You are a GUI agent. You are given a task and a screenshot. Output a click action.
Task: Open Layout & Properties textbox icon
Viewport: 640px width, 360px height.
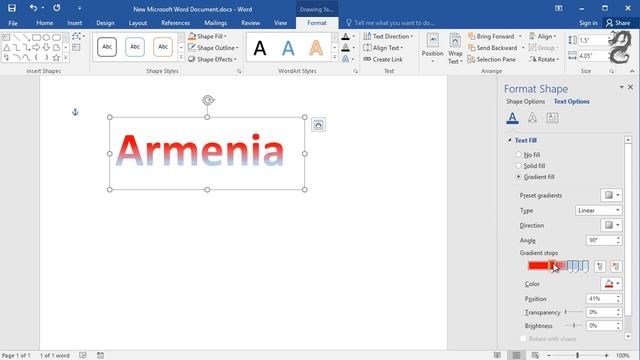click(552, 118)
